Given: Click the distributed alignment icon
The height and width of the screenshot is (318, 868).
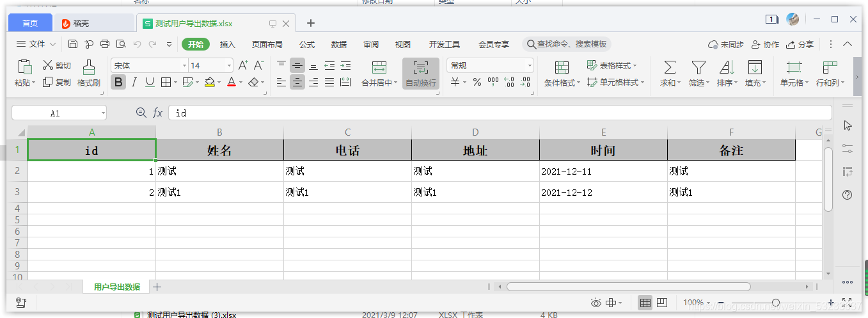Looking at the screenshot, I should click(x=345, y=82).
